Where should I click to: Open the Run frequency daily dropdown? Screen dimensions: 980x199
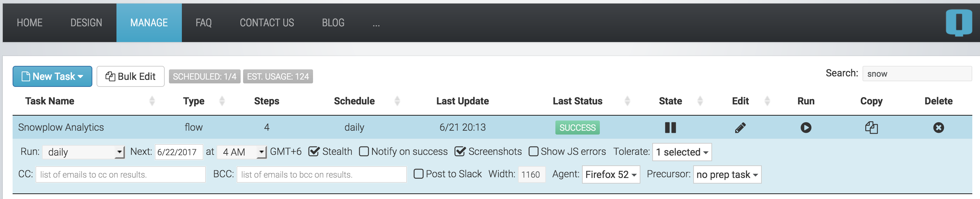[x=84, y=152]
